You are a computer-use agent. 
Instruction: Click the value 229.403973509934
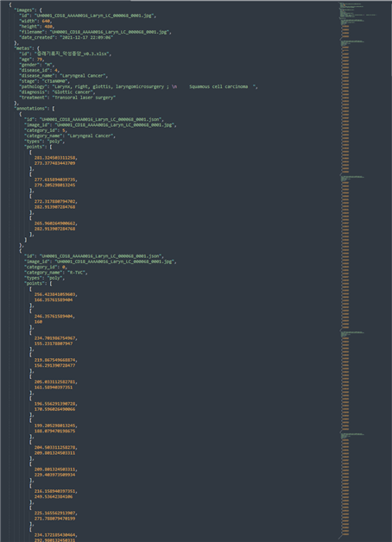coord(54,475)
